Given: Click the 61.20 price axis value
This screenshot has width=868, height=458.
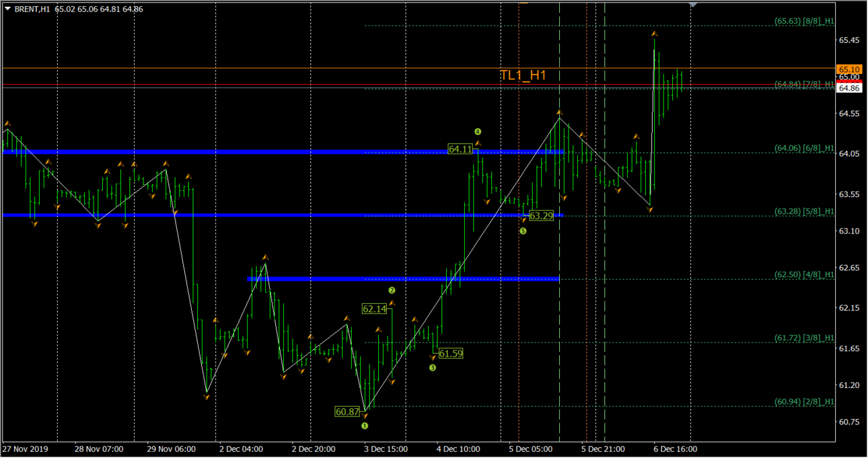Looking at the screenshot, I should (848, 385).
